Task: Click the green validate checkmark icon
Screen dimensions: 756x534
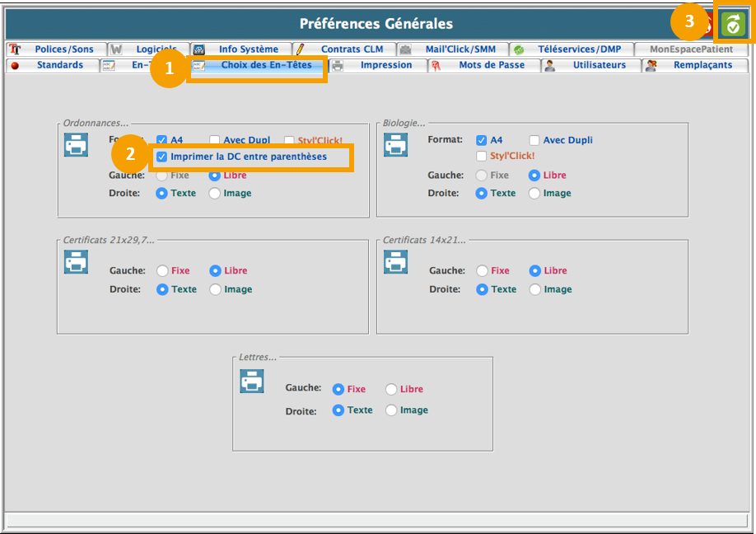Action: click(732, 25)
